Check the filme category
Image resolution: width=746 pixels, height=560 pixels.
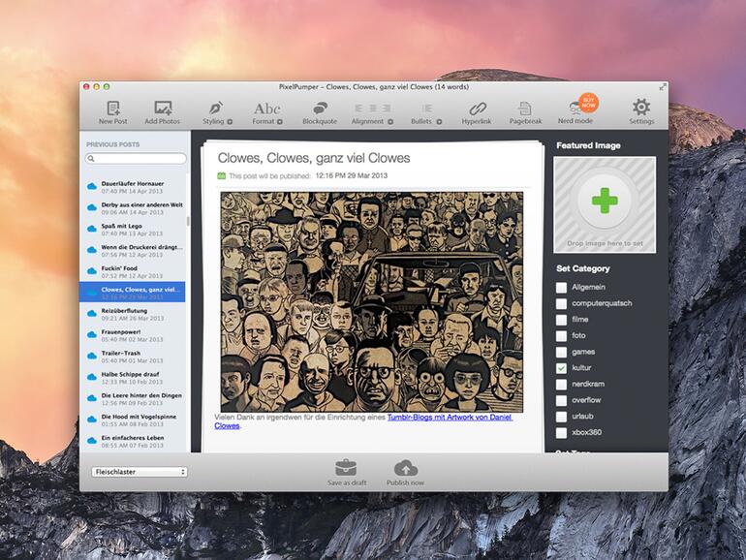[x=561, y=320]
